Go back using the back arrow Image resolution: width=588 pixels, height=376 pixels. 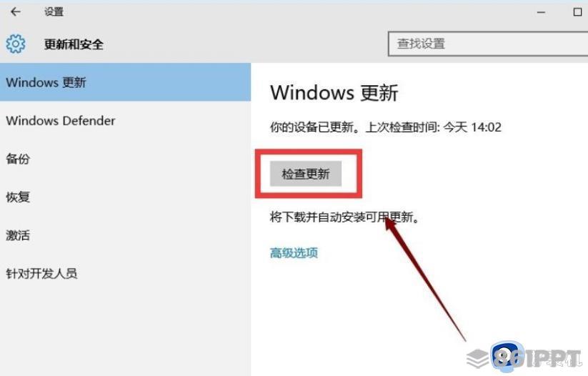pyautogui.click(x=16, y=11)
